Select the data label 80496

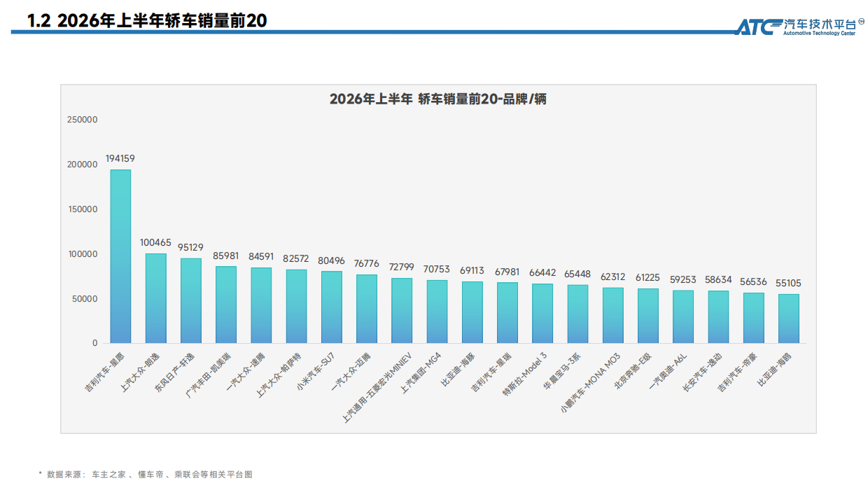(331, 260)
